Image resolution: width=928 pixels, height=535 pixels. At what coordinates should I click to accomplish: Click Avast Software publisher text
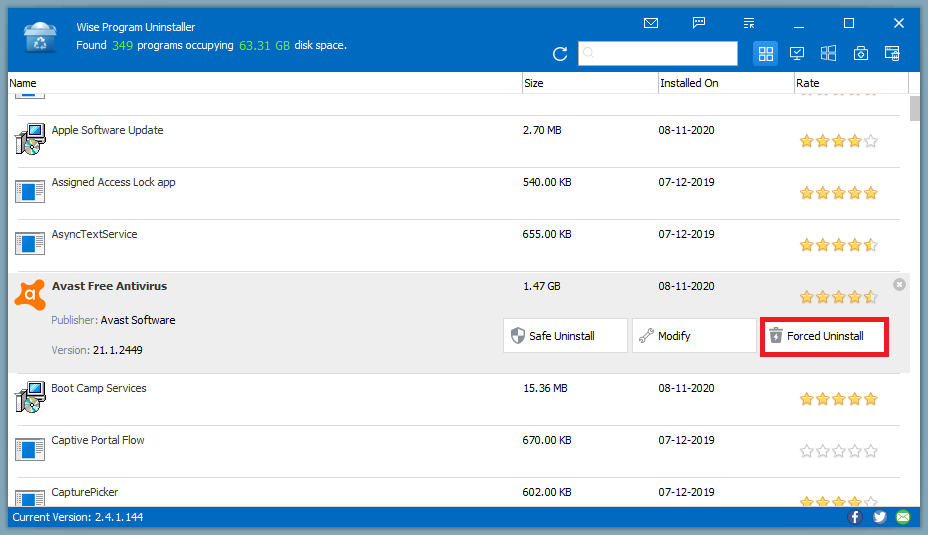(138, 320)
